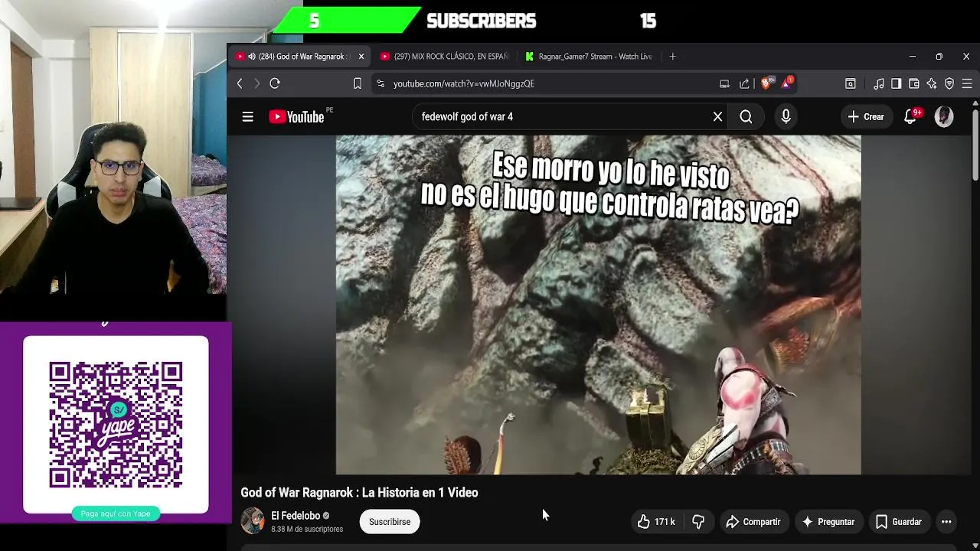Open the El Fedelobo channel name

tap(296, 516)
